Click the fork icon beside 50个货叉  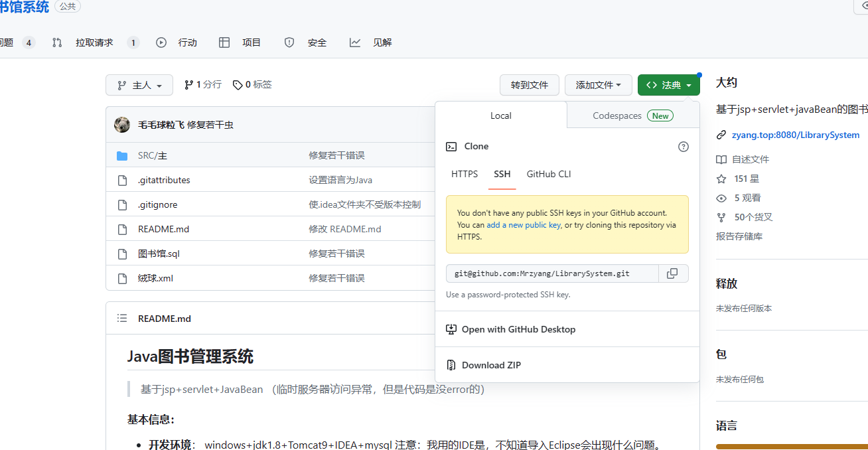(721, 218)
